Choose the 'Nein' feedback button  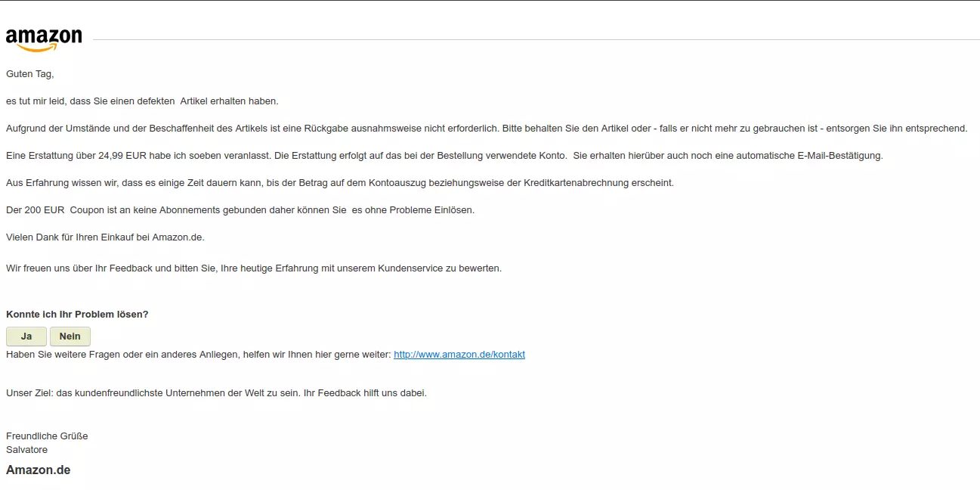click(x=70, y=336)
